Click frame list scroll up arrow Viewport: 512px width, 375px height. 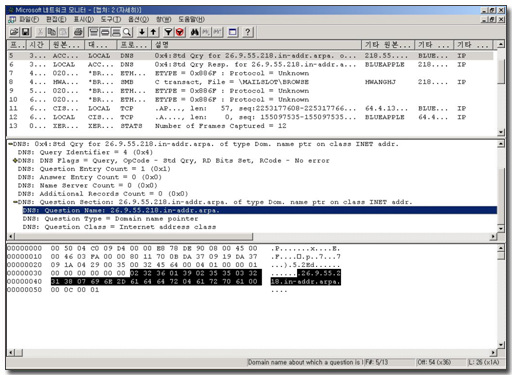501,44
